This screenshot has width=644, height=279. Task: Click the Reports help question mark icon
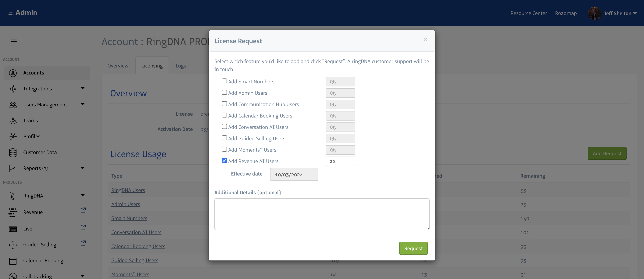click(x=45, y=168)
